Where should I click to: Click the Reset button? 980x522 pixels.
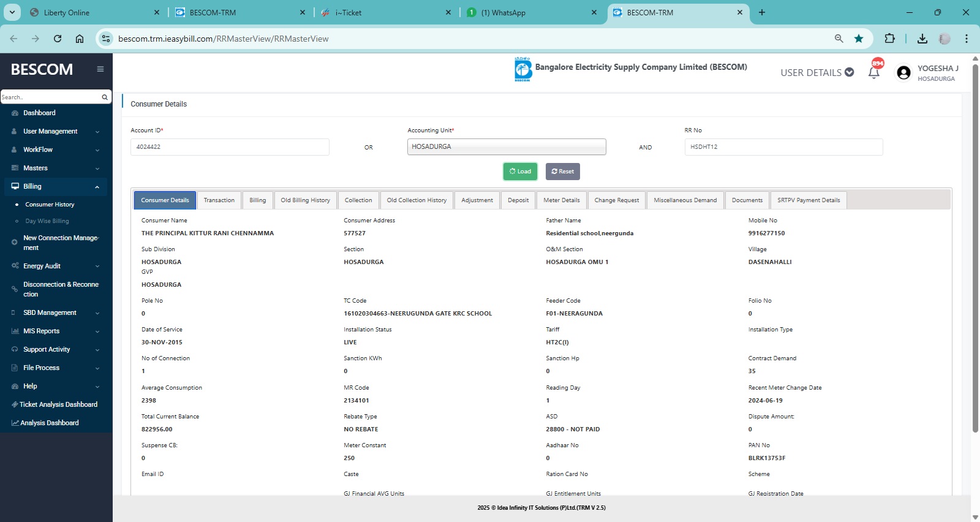(x=562, y=172)
